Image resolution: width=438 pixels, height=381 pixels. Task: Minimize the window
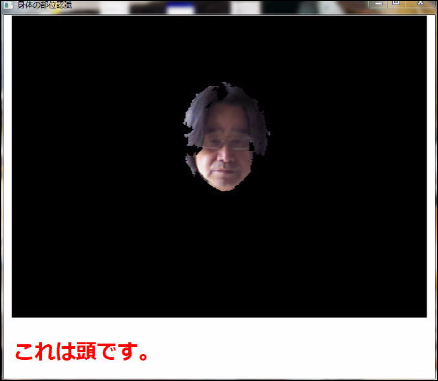pyautogui.click(x=378, y=4)
